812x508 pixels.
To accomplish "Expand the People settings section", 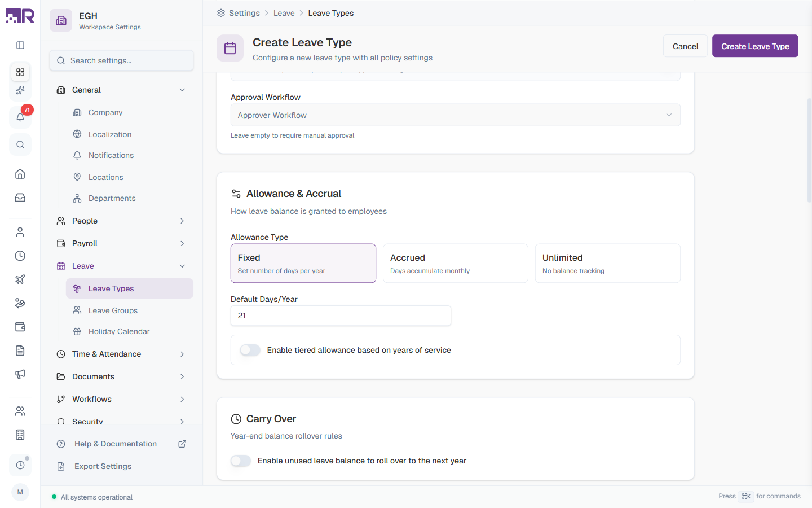I will pyautogui.click(x=122, y=221).
